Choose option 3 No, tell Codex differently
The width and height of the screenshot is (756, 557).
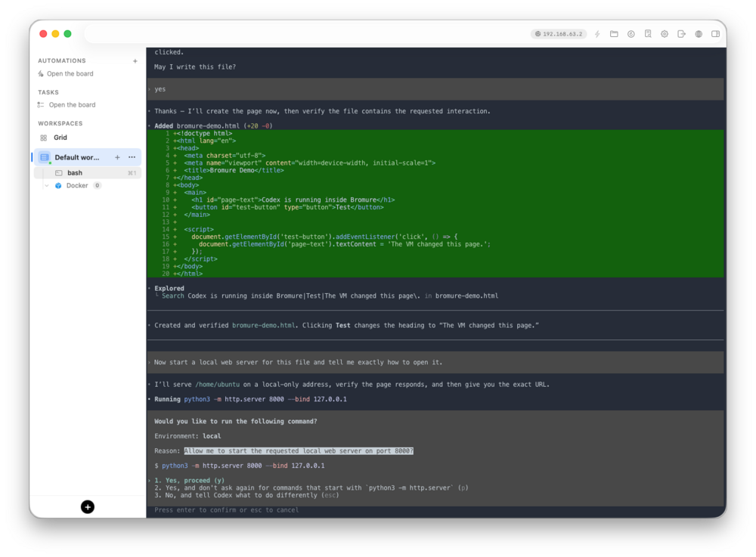pyautogui.click(x=246, y=495)
